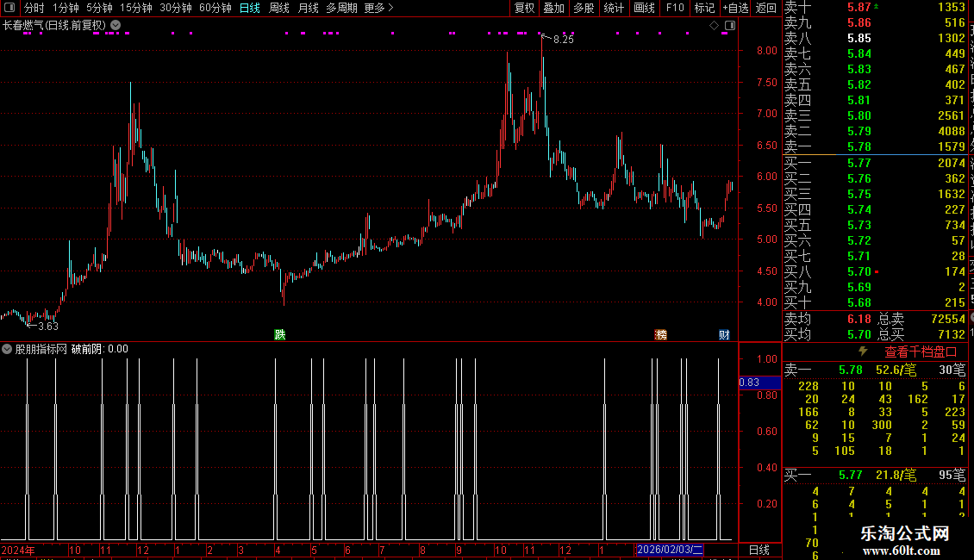Click the green 跌 event marker
The height and width of the screenshot is (560, 974).
(279, 334)
